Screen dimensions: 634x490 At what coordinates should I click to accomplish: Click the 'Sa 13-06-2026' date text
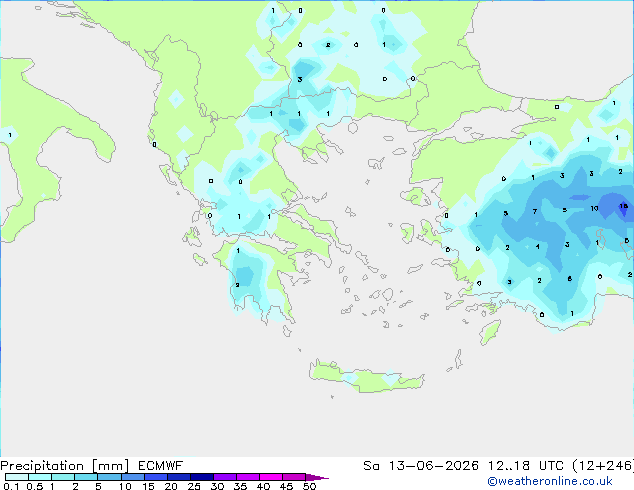[421, 466]
